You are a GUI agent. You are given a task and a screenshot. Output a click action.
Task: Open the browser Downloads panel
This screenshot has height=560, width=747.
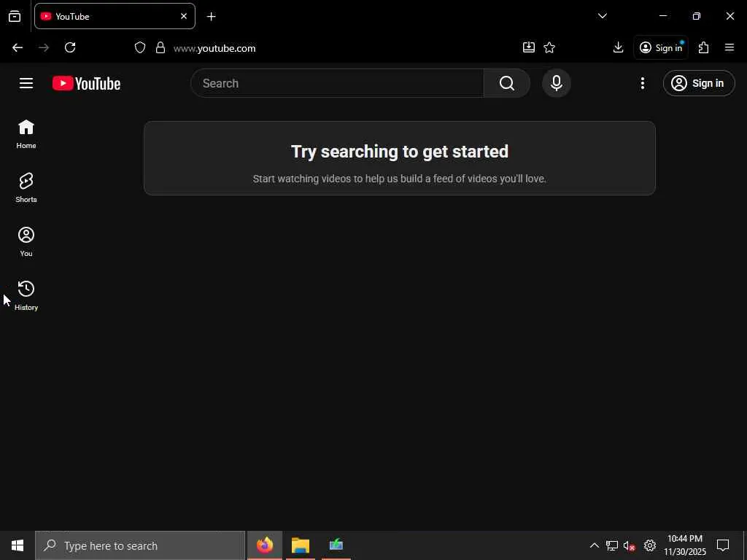click(x=618, y=47)
